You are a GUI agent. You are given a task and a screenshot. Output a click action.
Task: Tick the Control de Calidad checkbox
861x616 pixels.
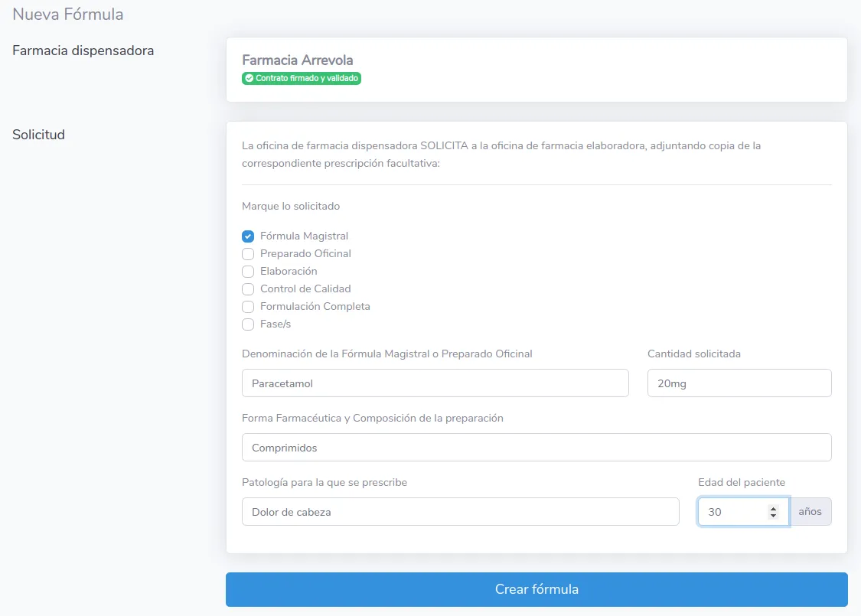point(248,288)
